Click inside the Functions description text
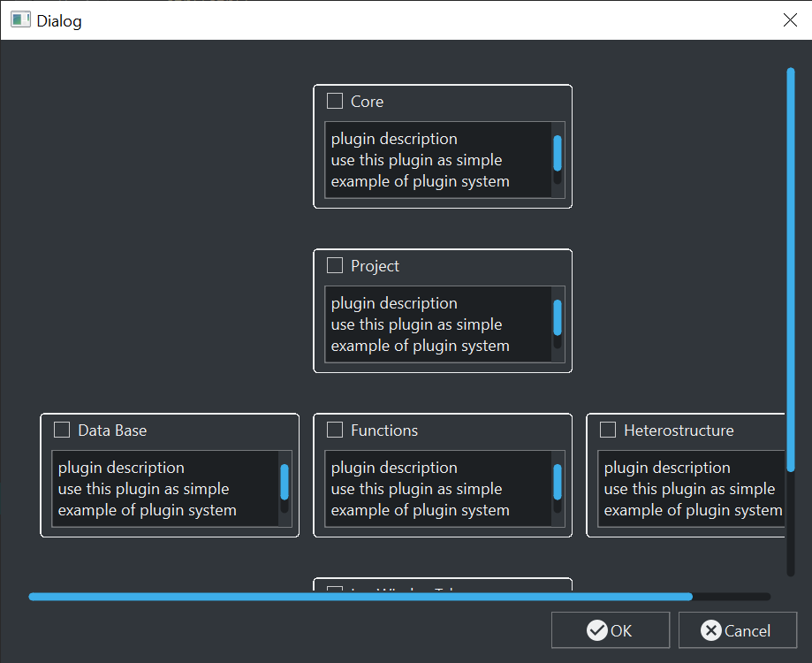Image resolution: width=812 pixels, height=663 pixels. coord(438,489)
